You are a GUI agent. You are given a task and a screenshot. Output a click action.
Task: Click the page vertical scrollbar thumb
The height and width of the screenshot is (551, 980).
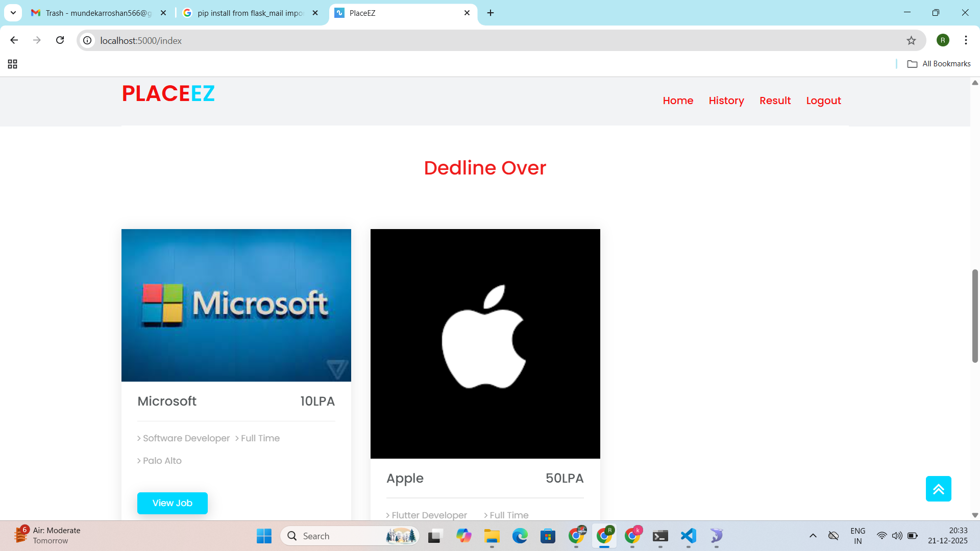(x=974, y=316)
